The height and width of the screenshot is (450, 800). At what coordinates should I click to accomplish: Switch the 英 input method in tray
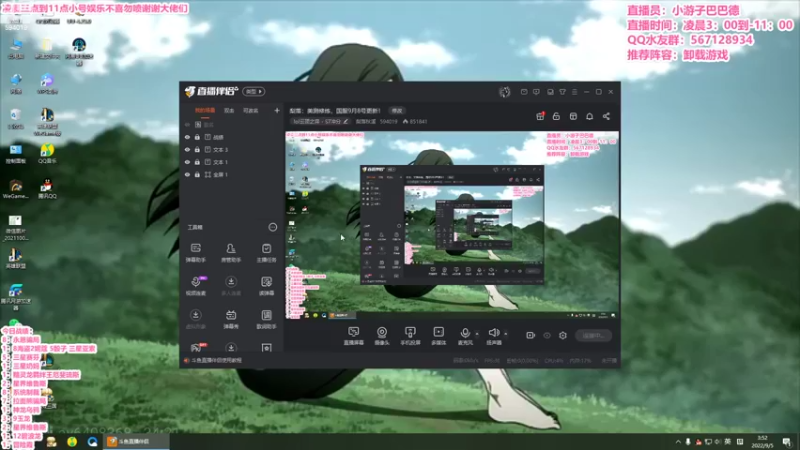pyautogui.click(x=727, y=442)
